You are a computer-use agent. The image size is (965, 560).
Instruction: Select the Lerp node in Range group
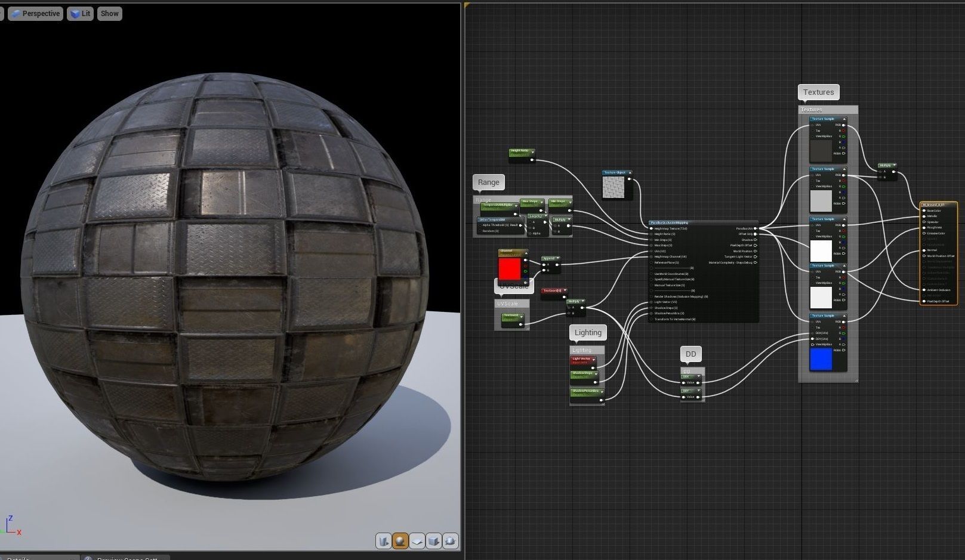538,224
